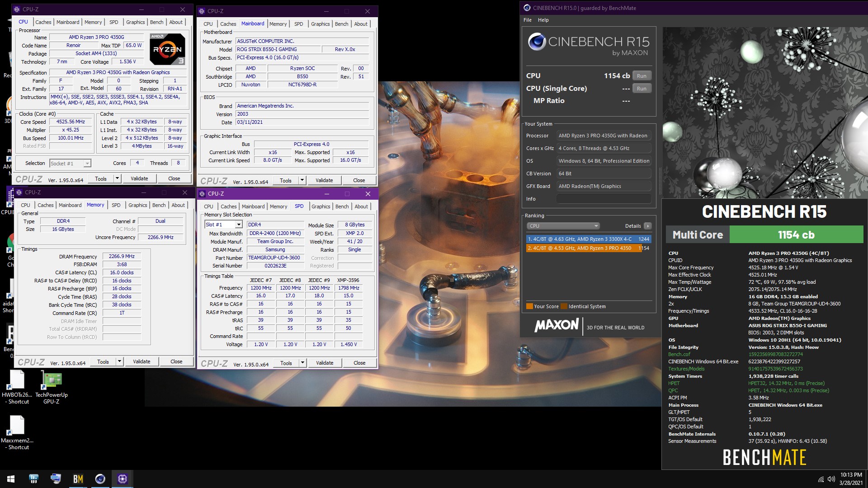Switch to Caches tab in CPU window
The image size is (868, 488).
tap(43, 22)
